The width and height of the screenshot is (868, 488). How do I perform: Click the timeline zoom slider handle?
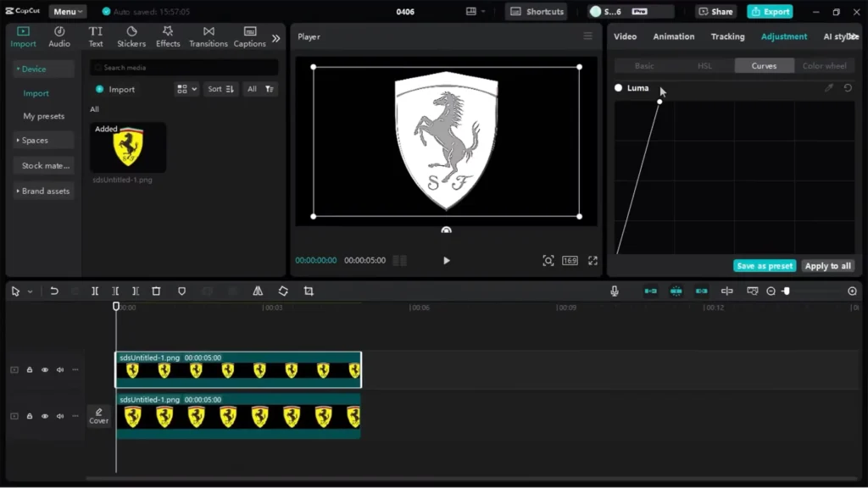pos(786,291)
